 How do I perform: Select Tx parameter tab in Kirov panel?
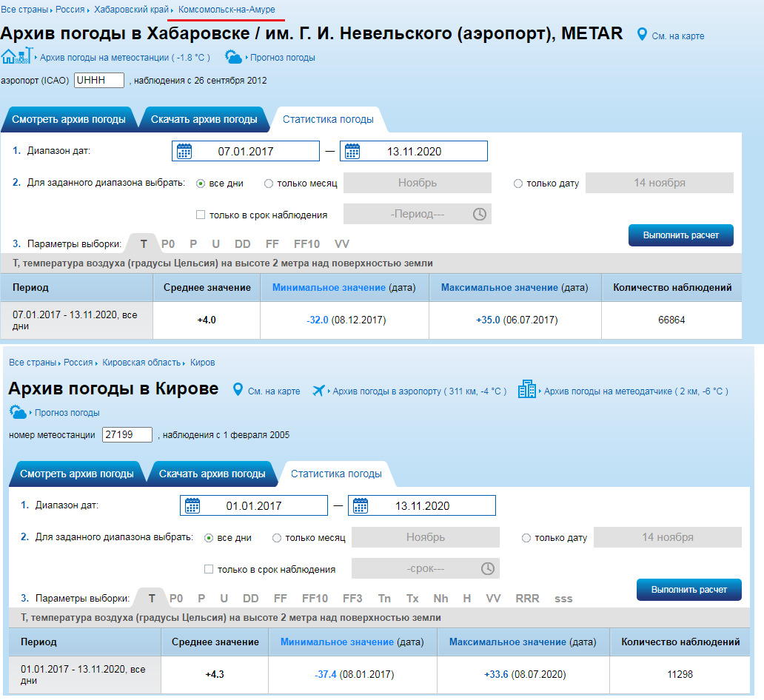(x=412, y=599)
